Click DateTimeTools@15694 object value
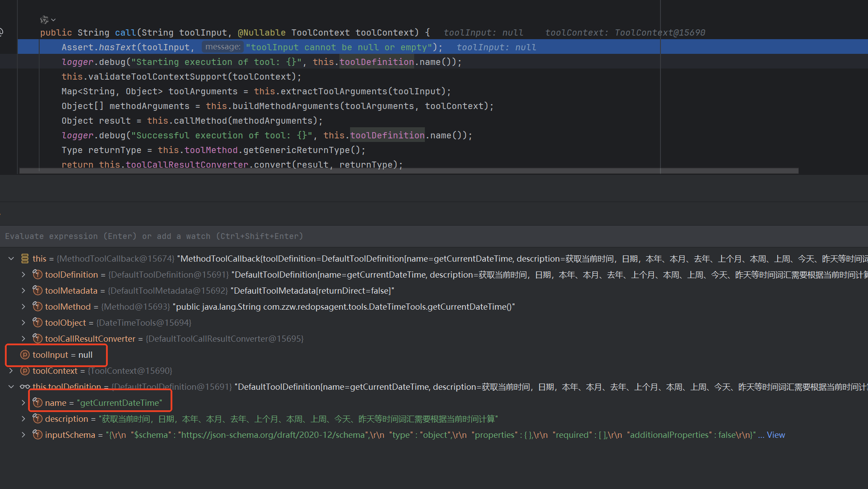 tap(144, 323)
